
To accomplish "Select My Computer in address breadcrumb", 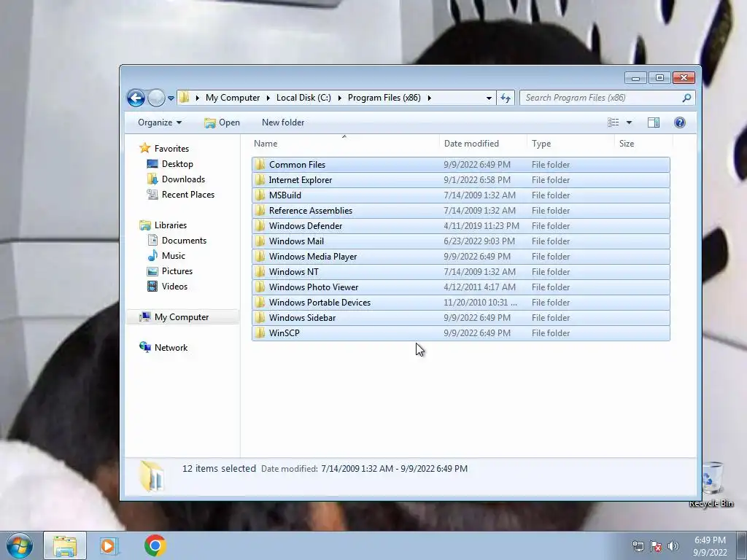I will 233,98.
